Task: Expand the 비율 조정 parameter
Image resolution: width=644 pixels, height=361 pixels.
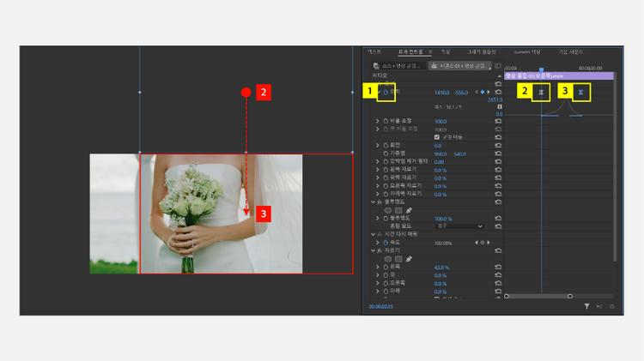Action: (378, 121)
